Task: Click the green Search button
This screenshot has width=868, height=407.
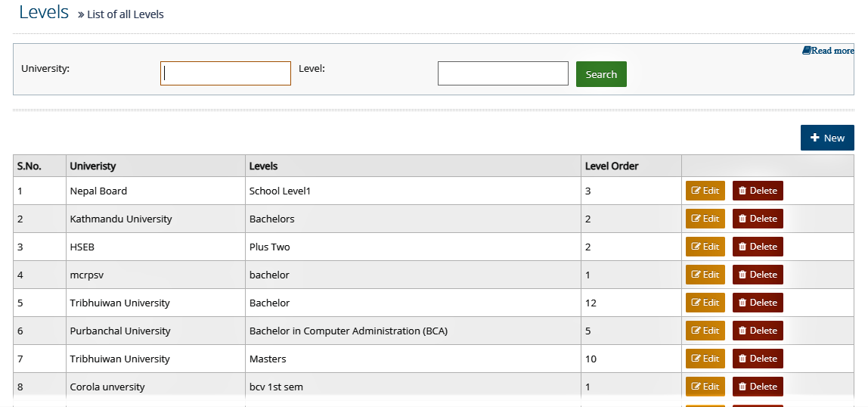Action: point(601,74)
